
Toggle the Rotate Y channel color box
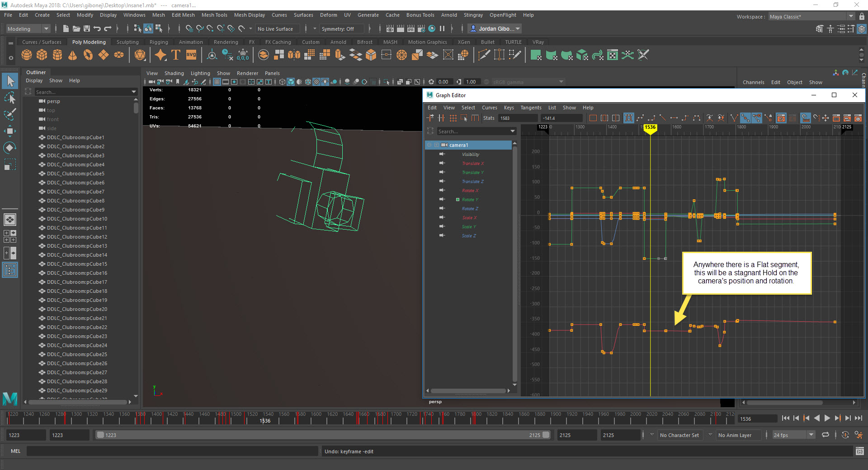(x=458, y=200)
